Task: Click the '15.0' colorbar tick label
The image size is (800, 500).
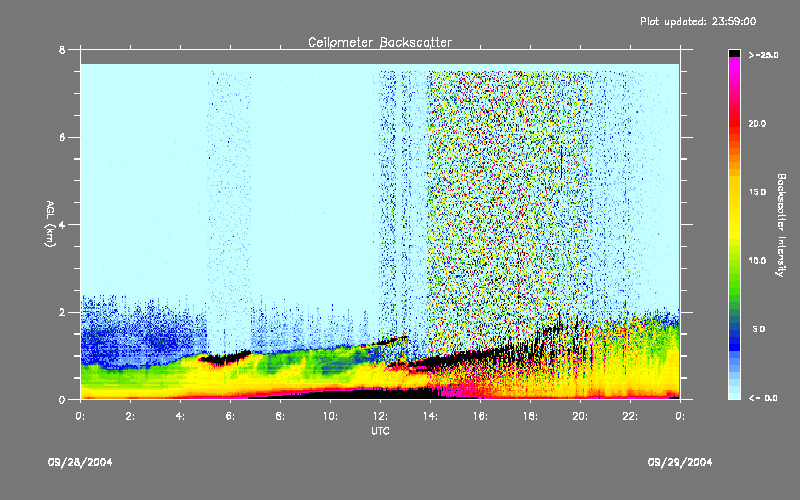Action: pos(757,192)
